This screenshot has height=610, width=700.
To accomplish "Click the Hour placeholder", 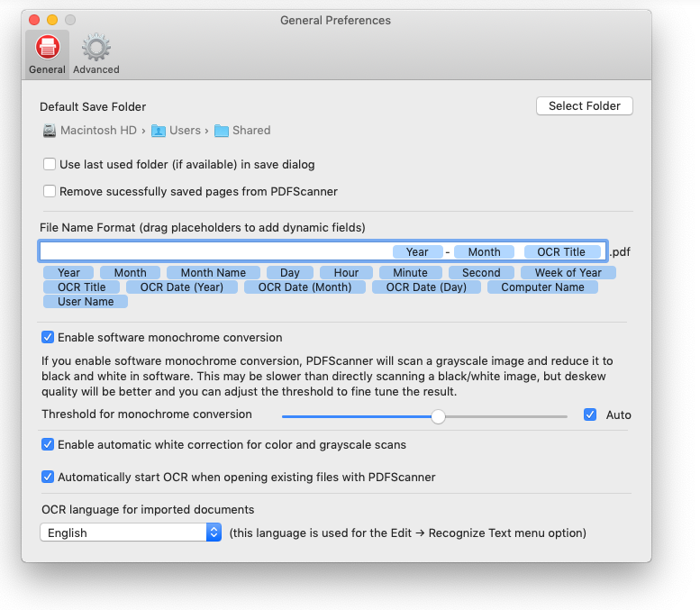I will point(346,272).
